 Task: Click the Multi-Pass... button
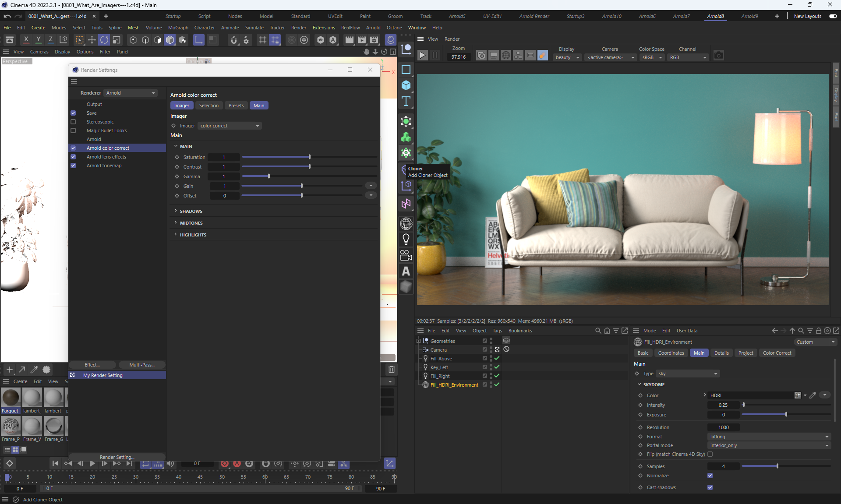pos(141,365)
